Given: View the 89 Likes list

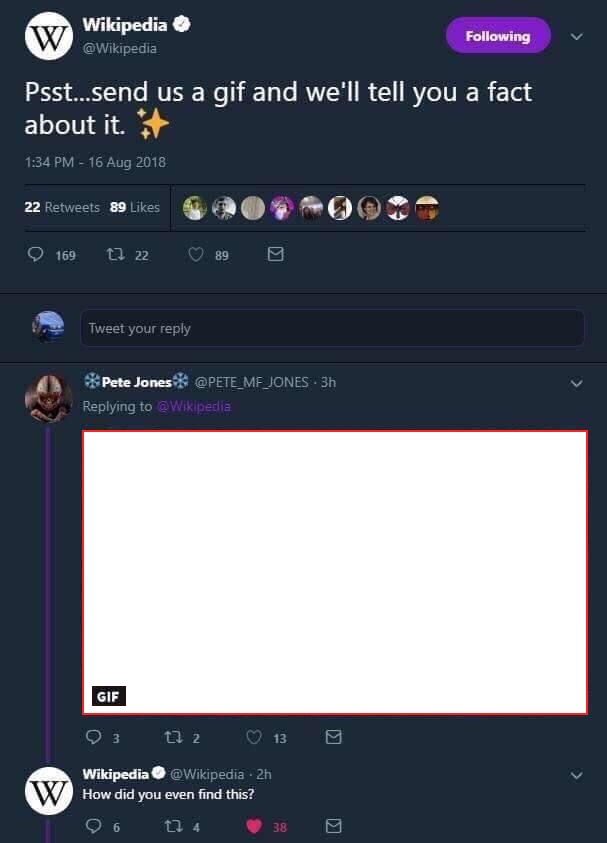Looking at the screenshot, I should click(134, 207).
